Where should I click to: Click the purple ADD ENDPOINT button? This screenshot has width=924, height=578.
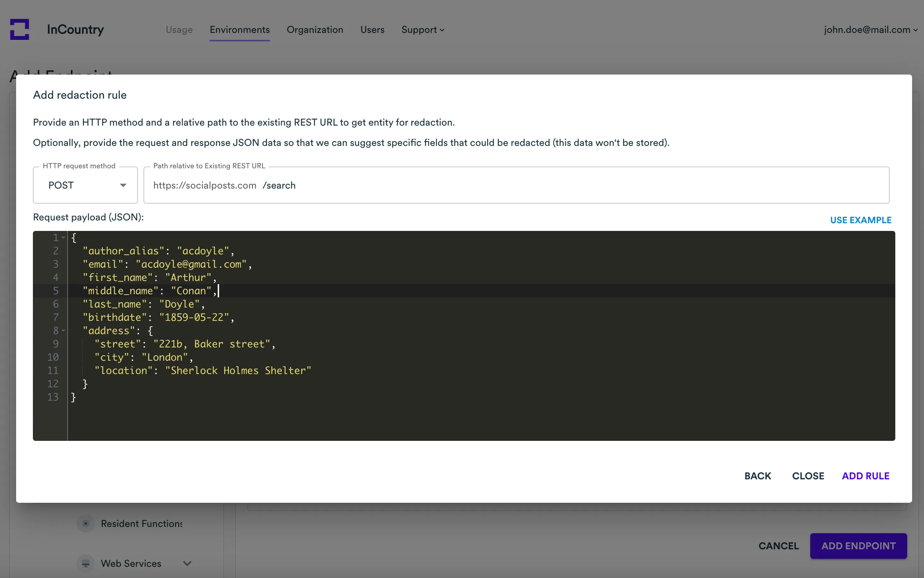coord(858,545)
